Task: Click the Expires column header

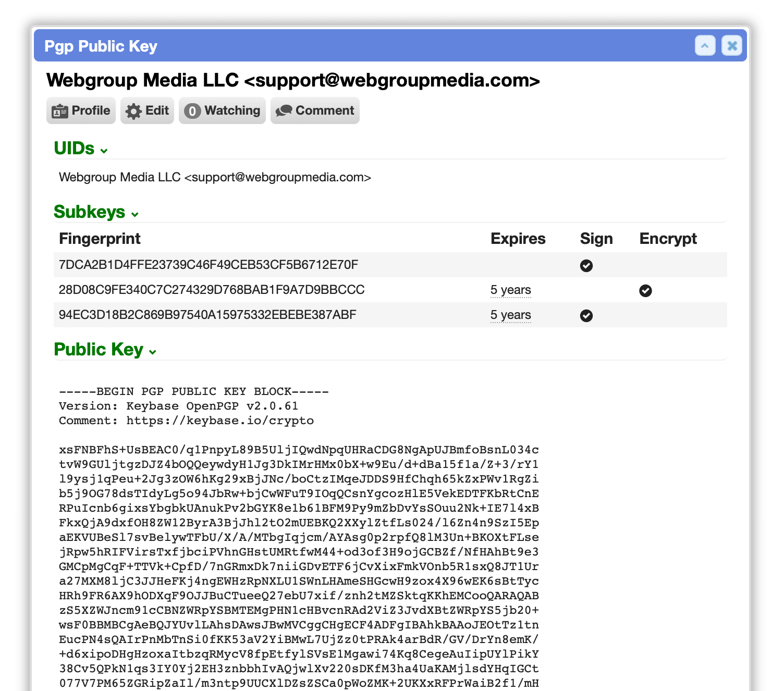Action: tap(518, 239)
